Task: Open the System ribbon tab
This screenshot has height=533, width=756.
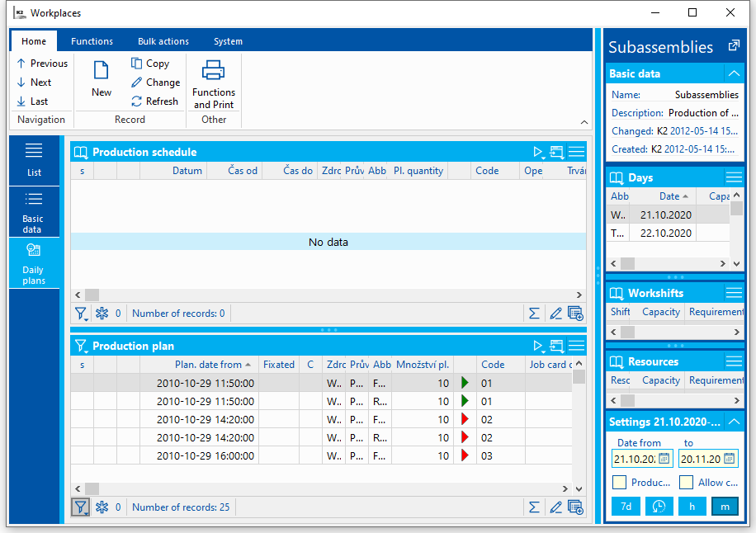Action: (228, 41)
